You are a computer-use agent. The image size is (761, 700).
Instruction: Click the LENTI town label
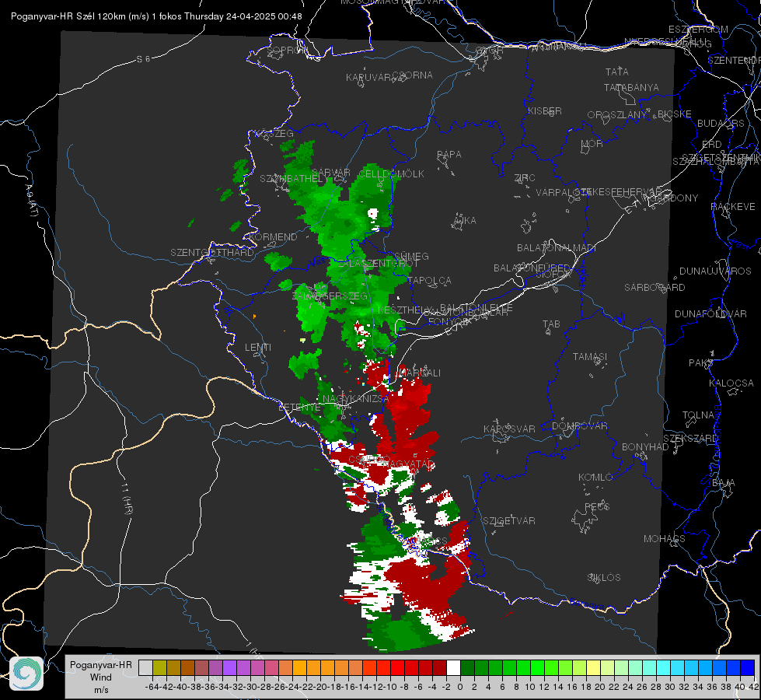(258, 348)
